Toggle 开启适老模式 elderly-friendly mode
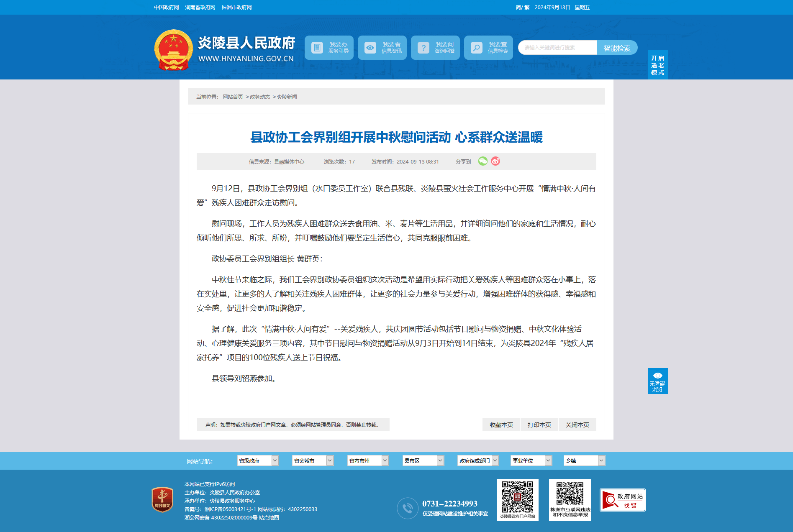 657,65
